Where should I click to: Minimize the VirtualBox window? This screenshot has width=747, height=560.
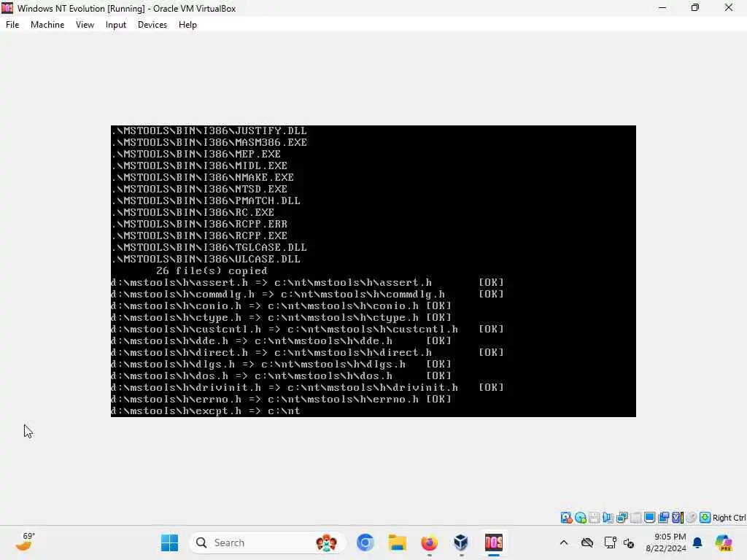point(662,7)
